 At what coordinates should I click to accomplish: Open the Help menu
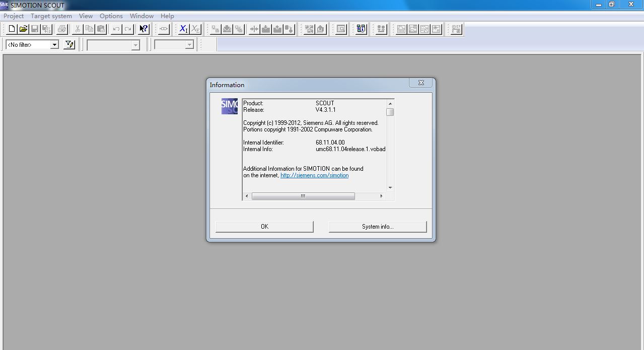167,16
